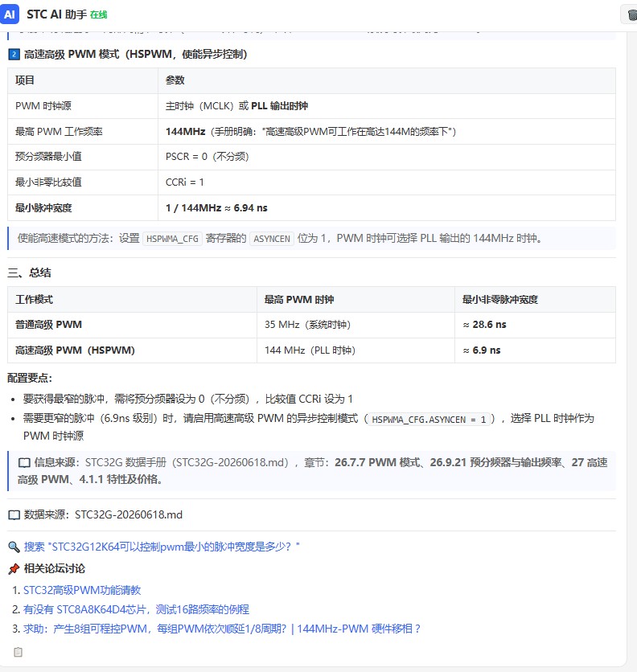
Task: Click the 最小脉冲宽度 row label
Action: (x=83, y=208)
